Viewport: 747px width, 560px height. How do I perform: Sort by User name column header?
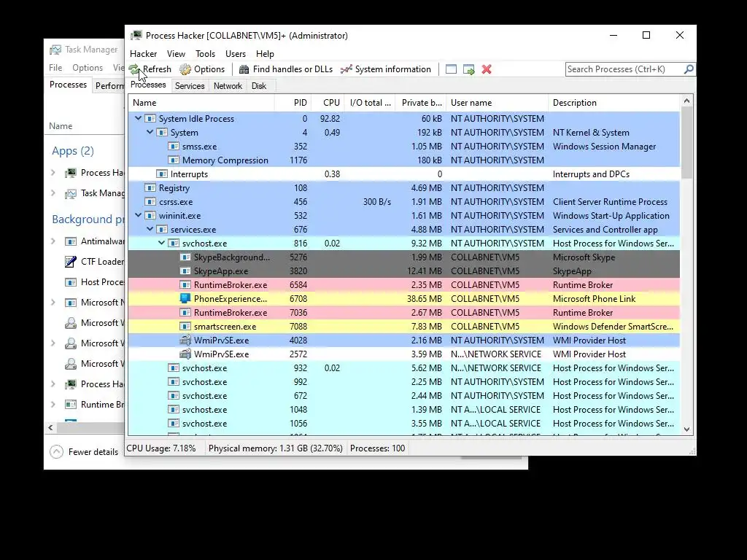pos(498,102)
